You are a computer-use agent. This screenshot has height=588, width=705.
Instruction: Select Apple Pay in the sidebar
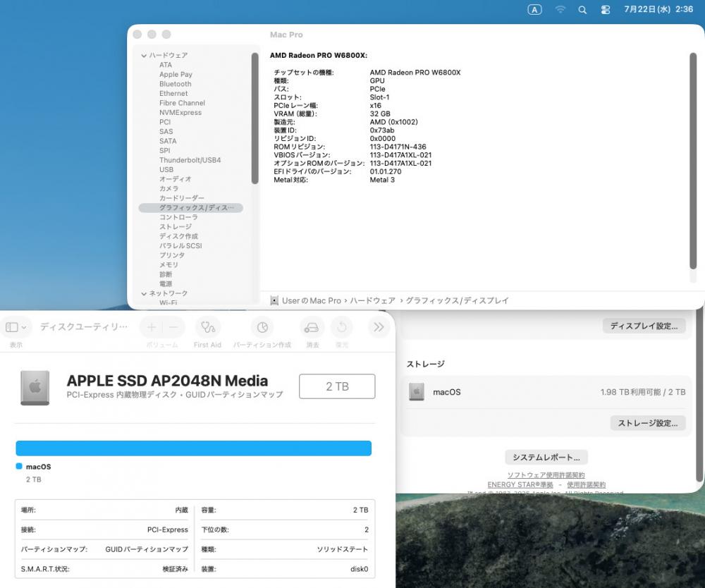click(x=176, y=74)
